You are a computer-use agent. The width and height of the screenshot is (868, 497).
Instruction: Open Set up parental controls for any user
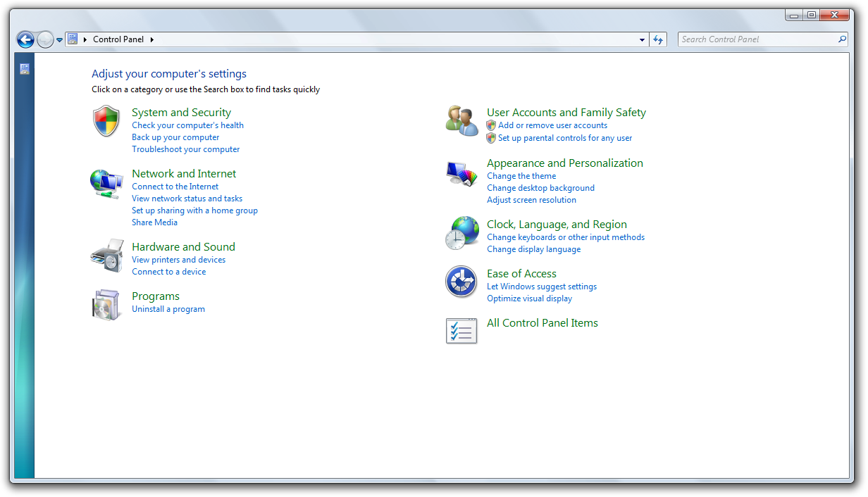pyautogui.click(x=565, y=138)
